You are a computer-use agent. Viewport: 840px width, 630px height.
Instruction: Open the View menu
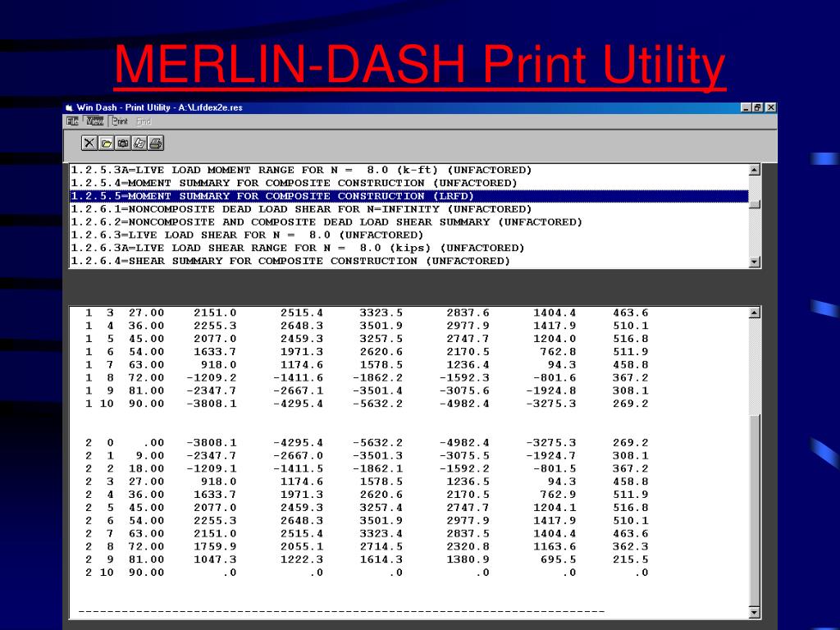(x=95, y=121)
